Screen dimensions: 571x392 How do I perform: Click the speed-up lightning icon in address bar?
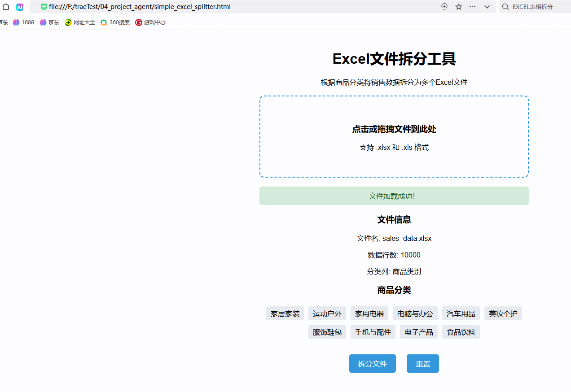coord(444,7)
